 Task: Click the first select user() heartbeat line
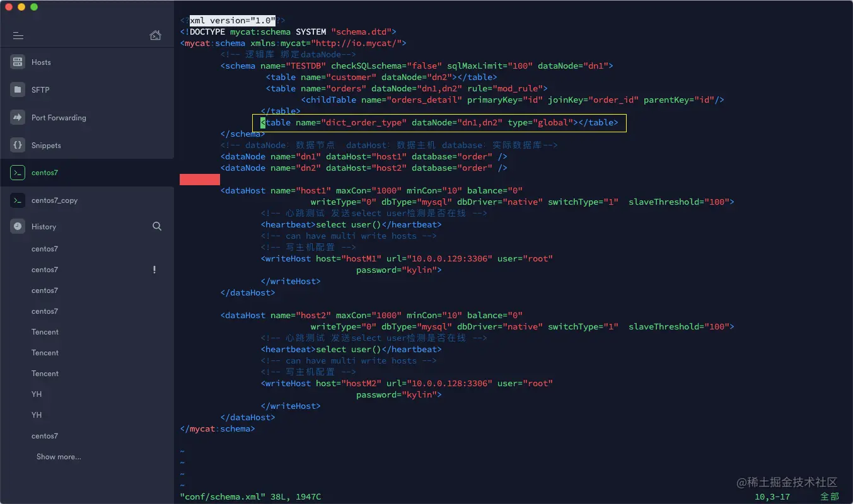[351, 224]
